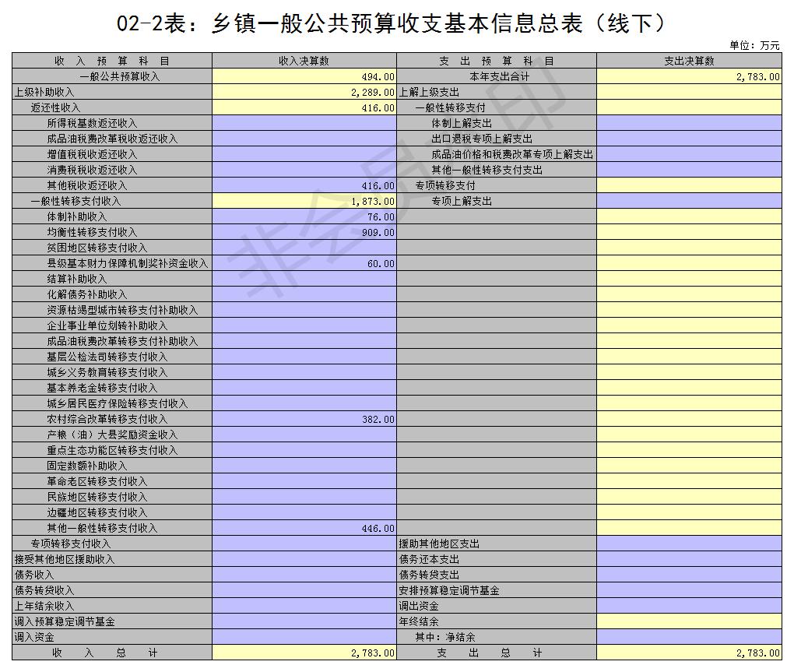Select the 上级补助收入 amount cell 2,289.00

[x=304, y=92]
